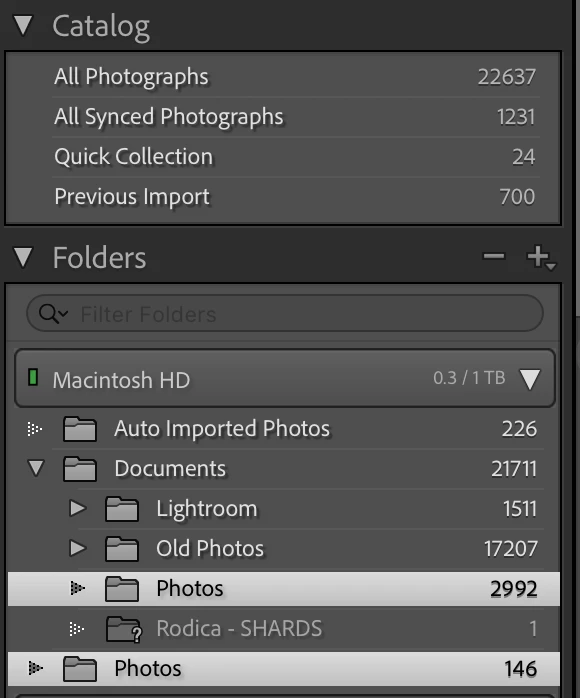The height and width of the screenshot is (698, 580).
Task: Expand the Lightroom subfolder
Action: (x=78, y=508)
